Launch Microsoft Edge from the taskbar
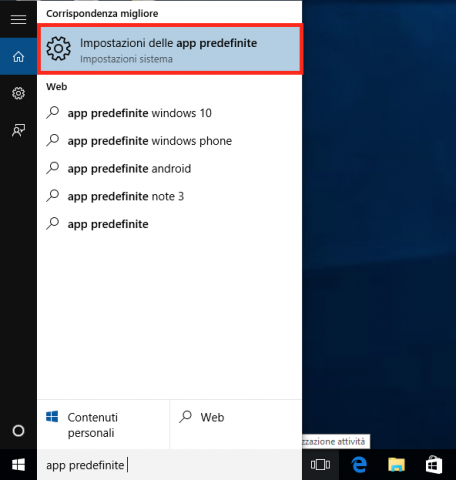The image size is (456, 480). [359, 465]
